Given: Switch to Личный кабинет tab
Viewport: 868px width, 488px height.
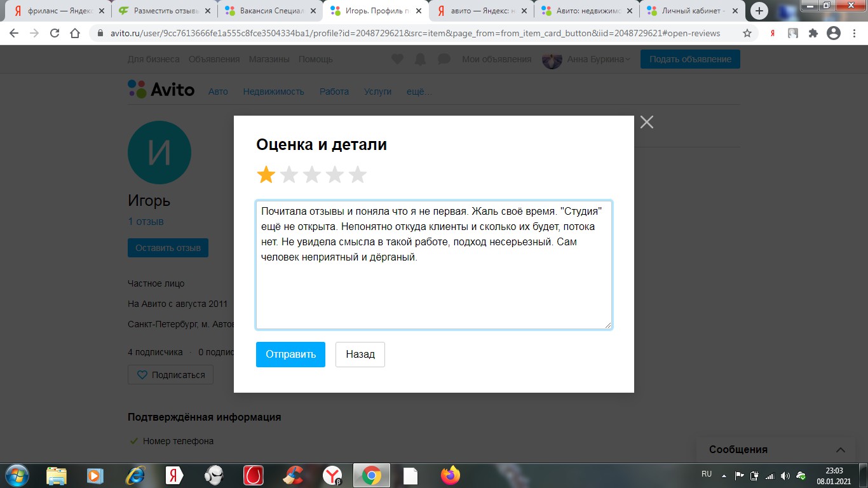Looking at the screenshot, I should click(x=692, y=11).
